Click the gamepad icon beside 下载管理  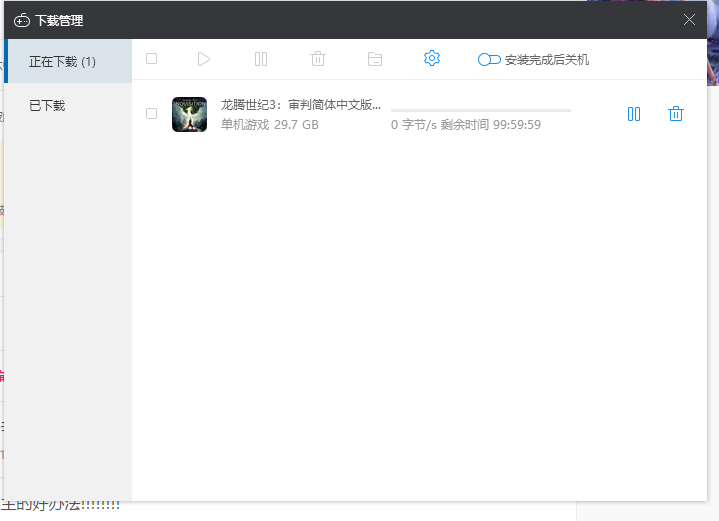click(x=22, y=21)
